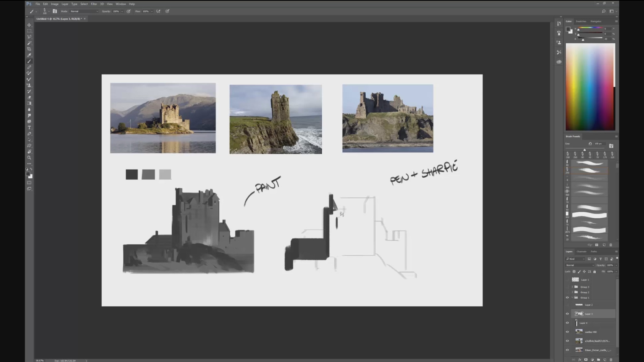Select the Gradient tool

pyautogui.click(x=29, y=103)
